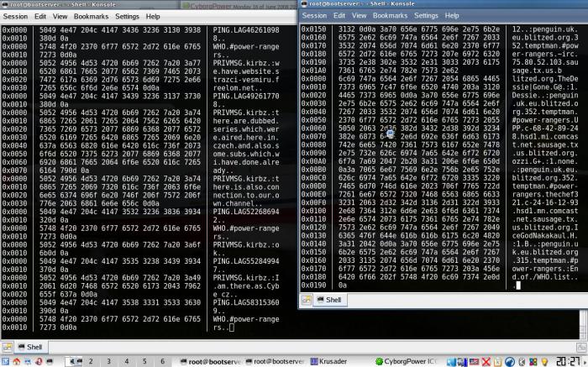Click text PING.LAG46261098 in left terminal
The height and width of the screenshot is (367, 588).
[x=246, y=30]
